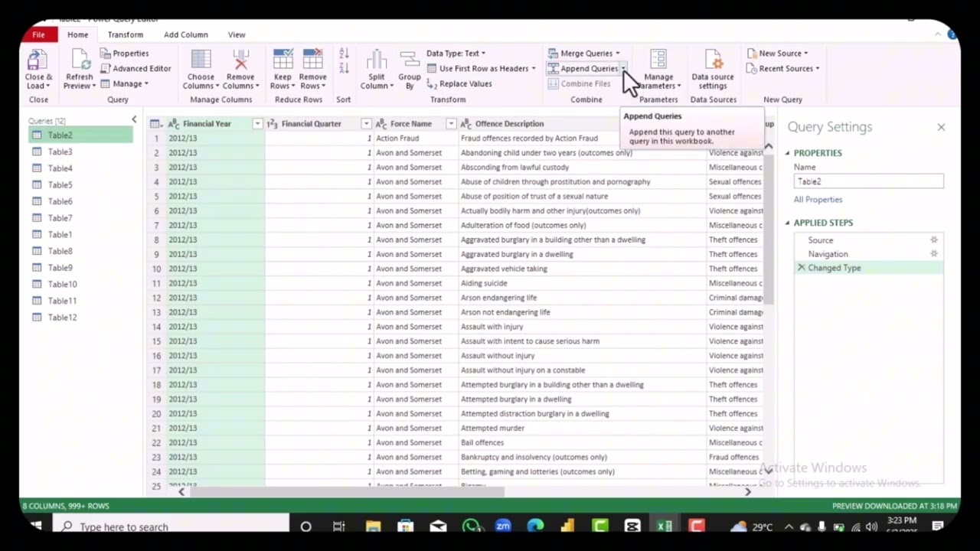Expand the Merge Queries dropdown
This screenshot has width=980, height=551.
(x=618, y=54)
